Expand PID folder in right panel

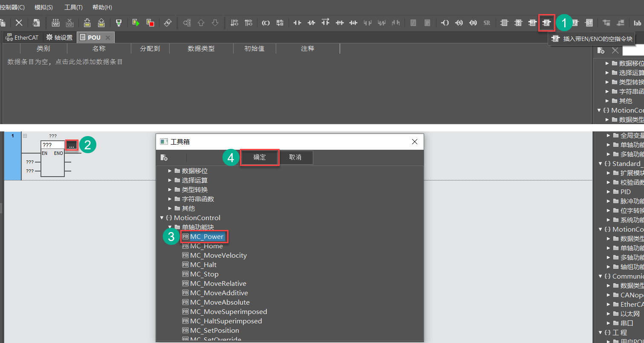tap(607, 192)
